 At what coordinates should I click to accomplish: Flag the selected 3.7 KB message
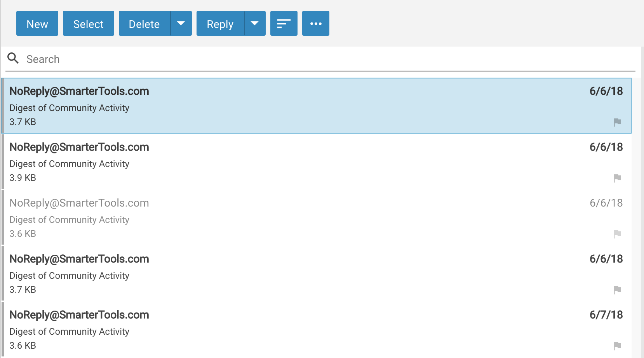[x=617, y=122]
